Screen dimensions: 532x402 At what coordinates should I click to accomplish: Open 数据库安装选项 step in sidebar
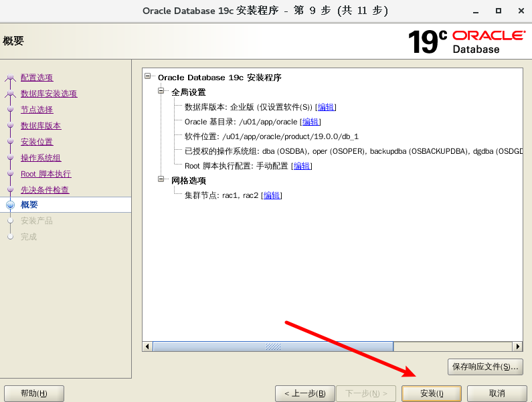click(49, 94)
